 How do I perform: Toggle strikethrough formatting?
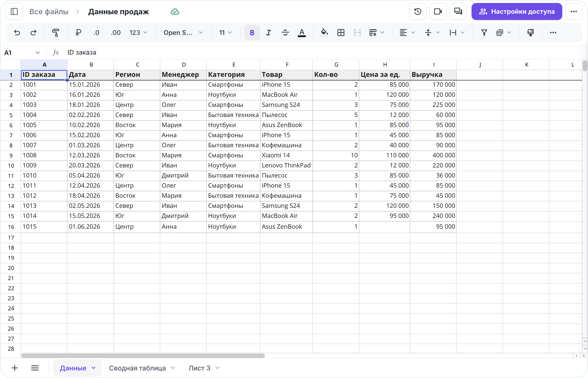point(285,33)
